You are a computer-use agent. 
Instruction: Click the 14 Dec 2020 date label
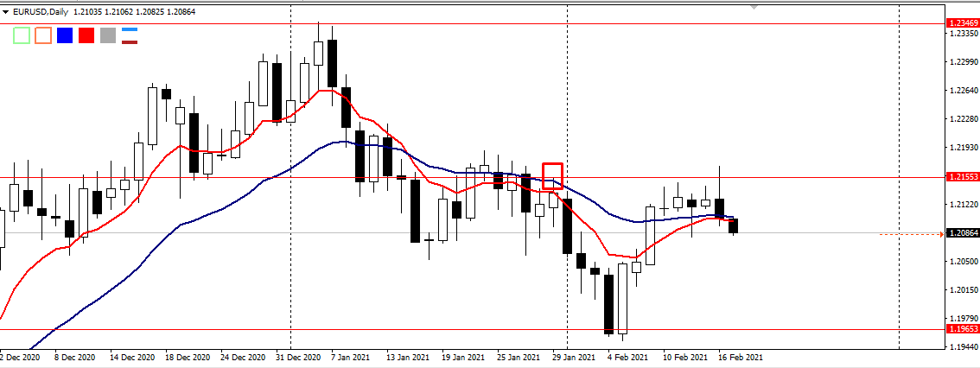pyautogui.click(x=132, y=358)
